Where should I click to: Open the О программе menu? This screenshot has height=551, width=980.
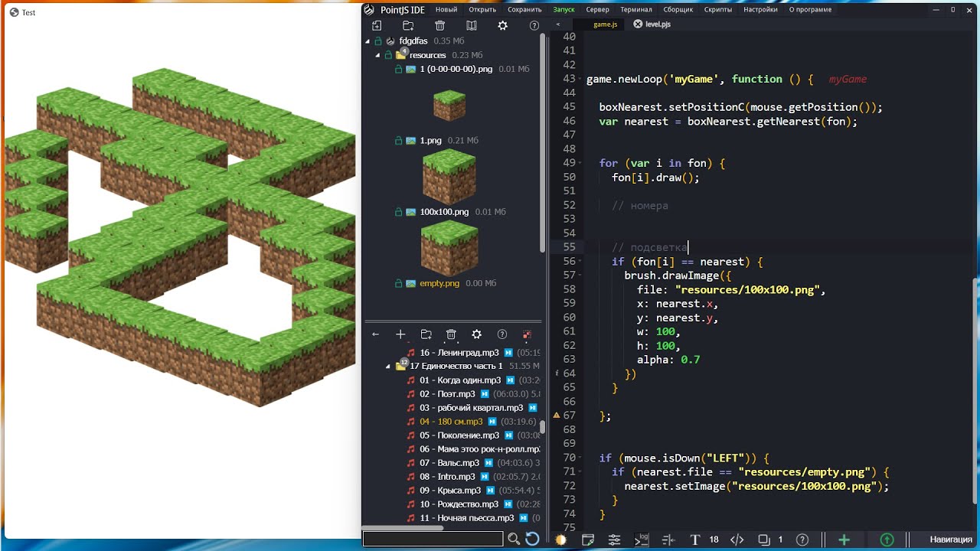coord(810,10)
